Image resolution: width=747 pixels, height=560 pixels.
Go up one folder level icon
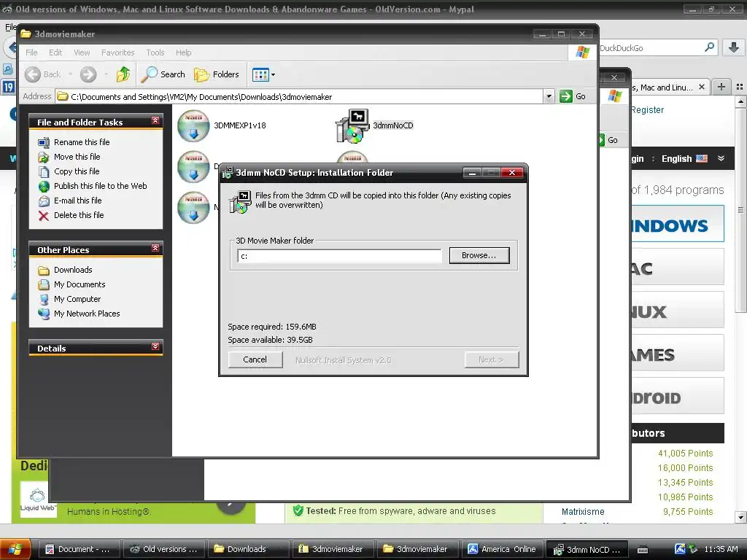pyautogui.click(x=123, y=74)
